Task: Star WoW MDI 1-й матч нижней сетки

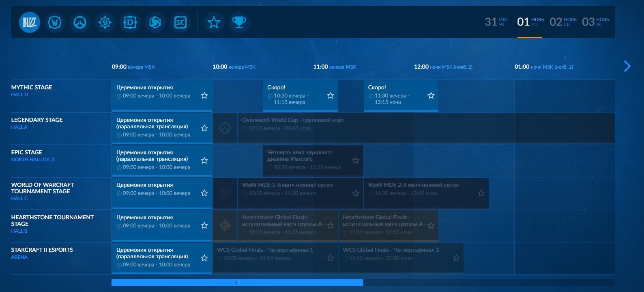Action: [x=356, y=193]
